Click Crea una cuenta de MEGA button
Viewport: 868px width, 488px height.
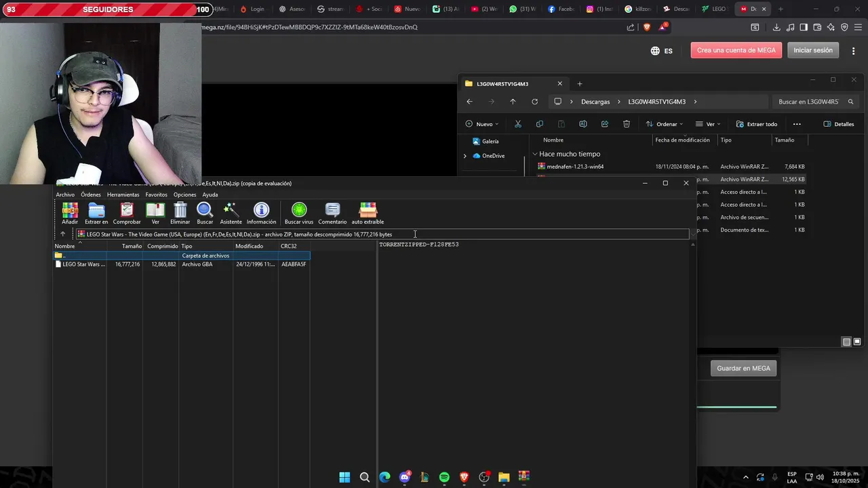(736, 50)
